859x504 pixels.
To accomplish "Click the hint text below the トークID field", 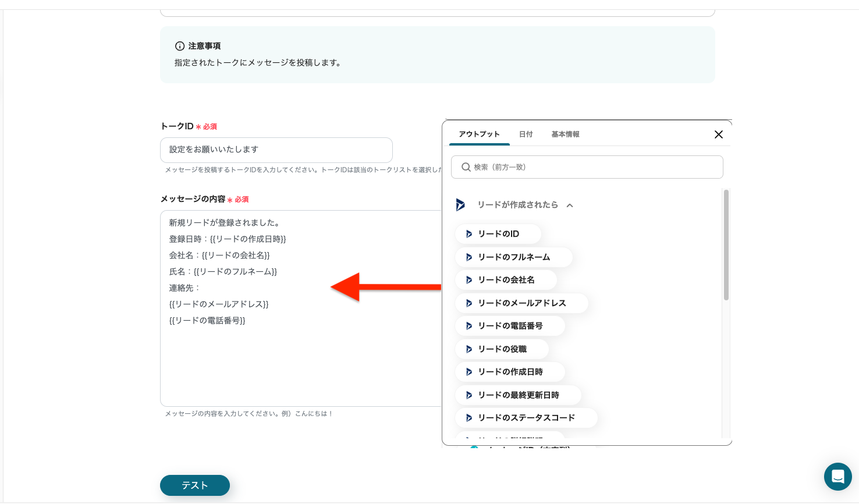I will [303, 170].
